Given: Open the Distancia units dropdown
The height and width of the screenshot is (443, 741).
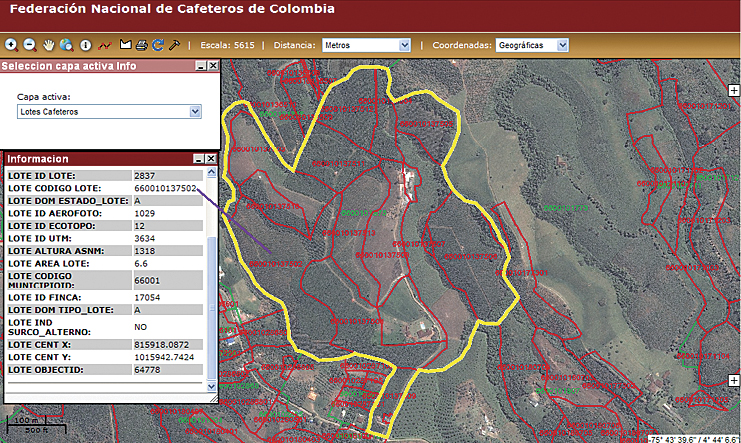Looking at the screenshot, I should point(366,45).
